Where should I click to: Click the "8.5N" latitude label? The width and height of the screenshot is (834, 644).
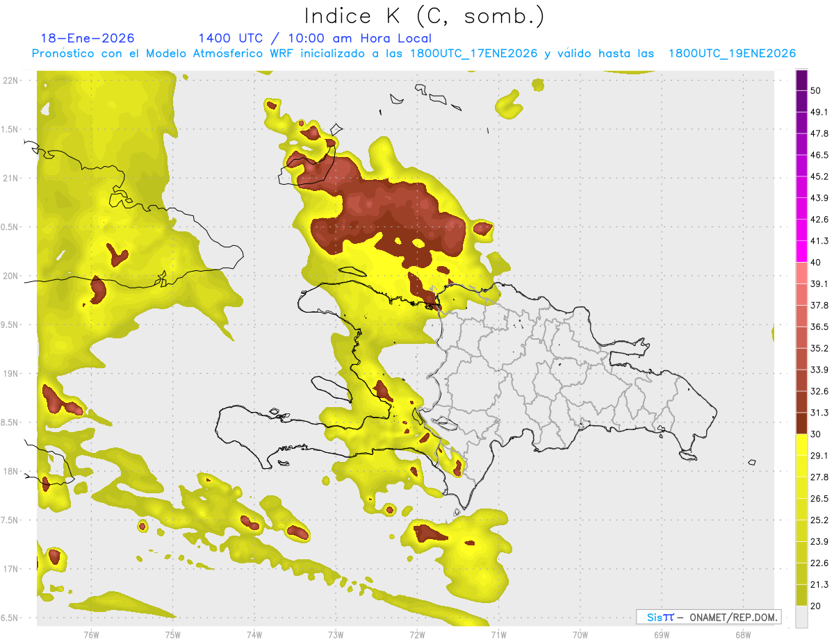click(10, 422)
